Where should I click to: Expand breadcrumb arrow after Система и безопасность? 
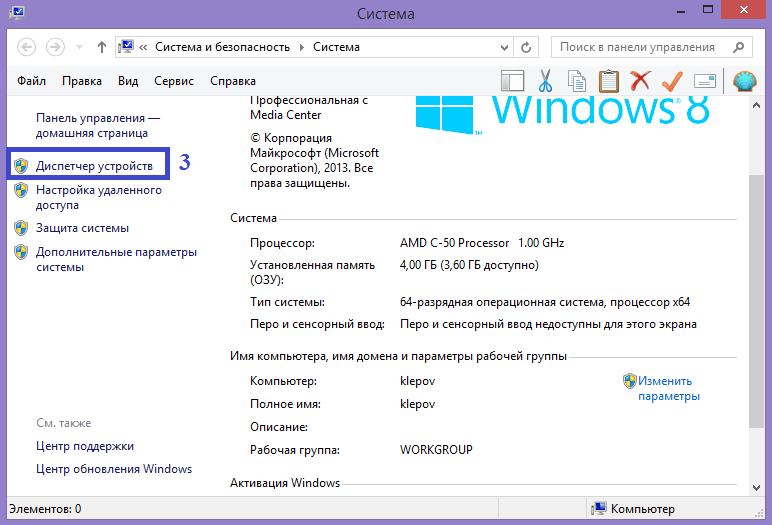302,48
